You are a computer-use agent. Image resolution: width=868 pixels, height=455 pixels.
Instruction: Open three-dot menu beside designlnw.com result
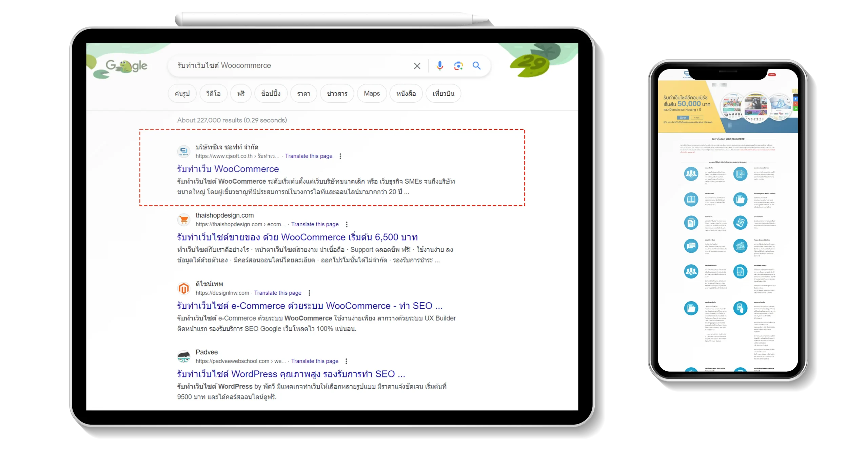coord(309,293)
